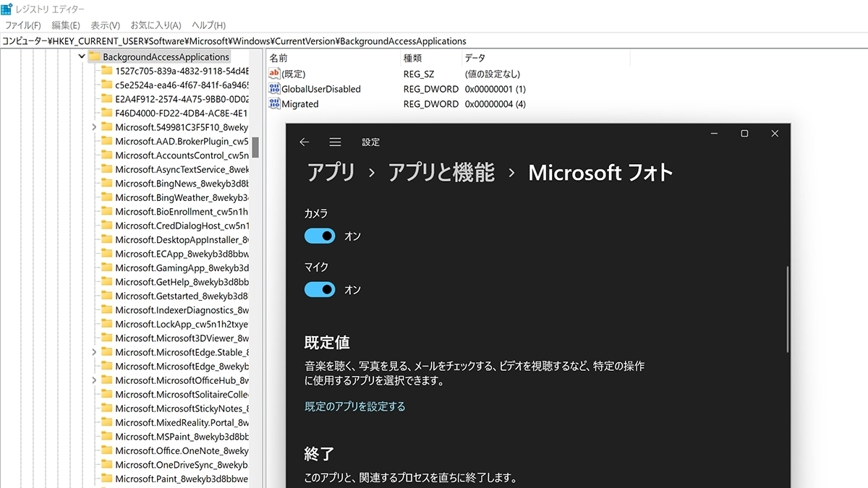Screen dimensions: 868x488
Task: Click the Settings window vertical scrollbar
Action: [787, 309]
